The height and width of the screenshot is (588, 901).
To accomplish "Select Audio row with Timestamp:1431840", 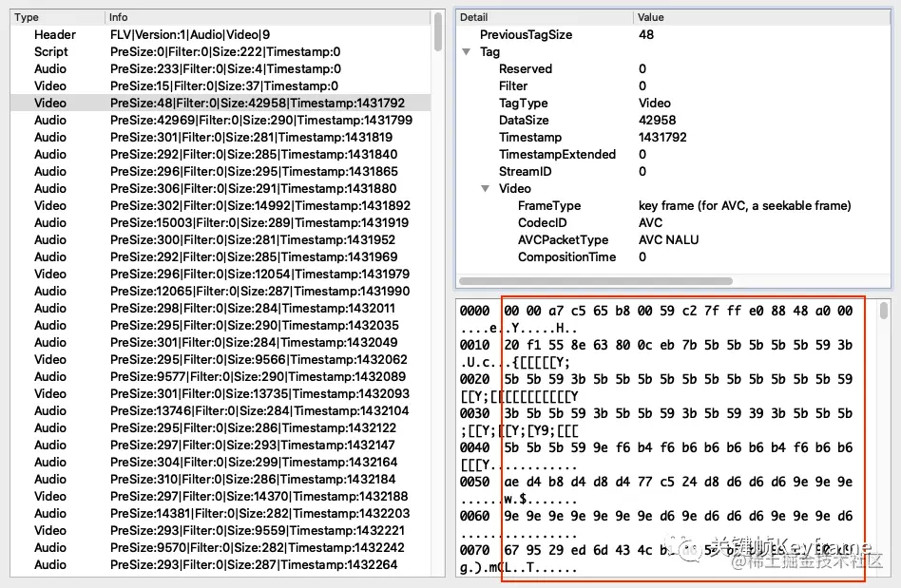I will point(220,155).
